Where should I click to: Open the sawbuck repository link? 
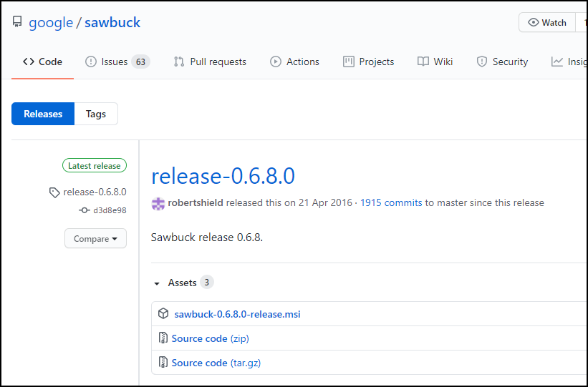[x=112, y=22]
